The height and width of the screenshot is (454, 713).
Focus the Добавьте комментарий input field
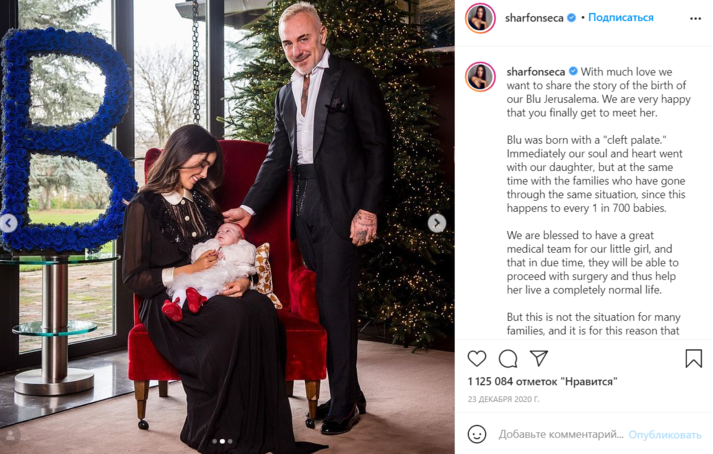point(561,434)
